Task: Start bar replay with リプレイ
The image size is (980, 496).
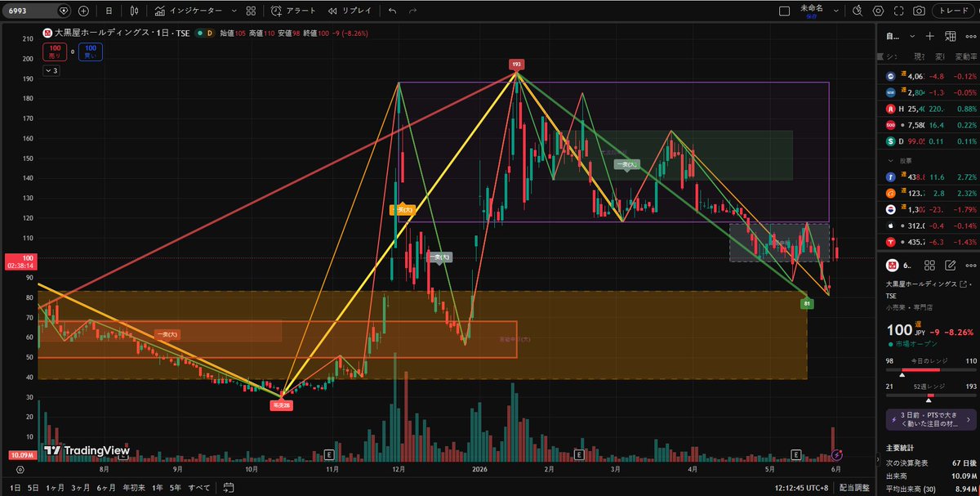Action: click(350, 11)
